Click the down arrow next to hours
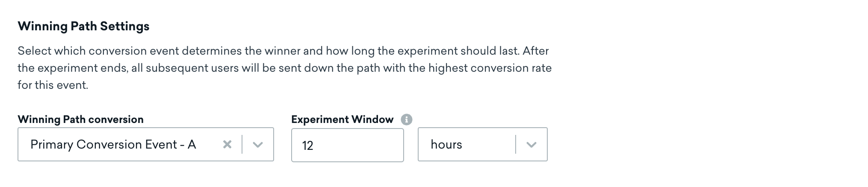Viewport: 868px width, 187px height. (x=531, y=145)
